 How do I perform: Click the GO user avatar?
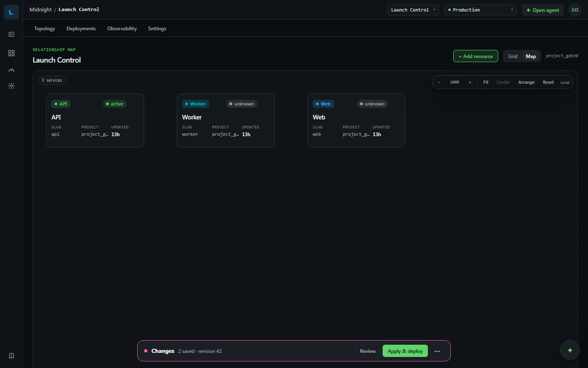(575, 10)
